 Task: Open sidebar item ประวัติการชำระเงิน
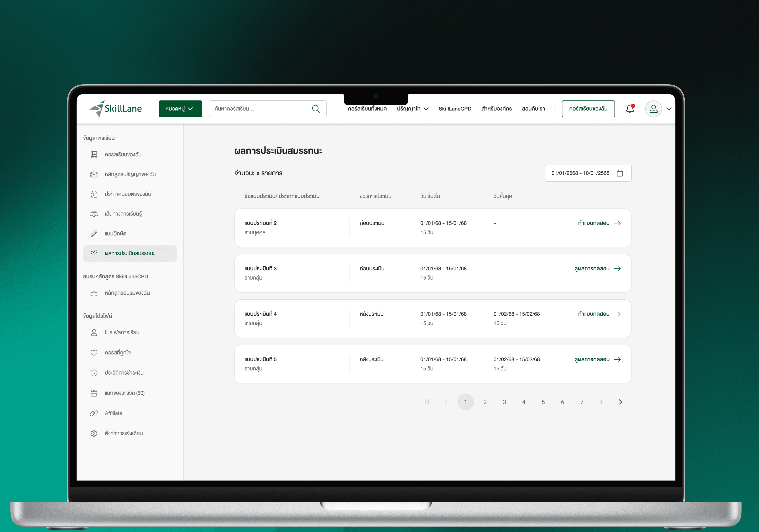click(x=130, y=373)
